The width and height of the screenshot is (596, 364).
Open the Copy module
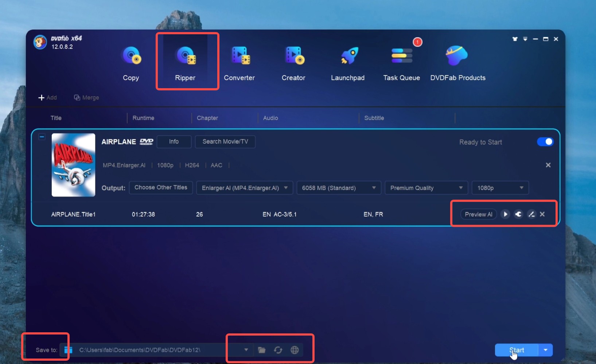click(x=131, y=63)
